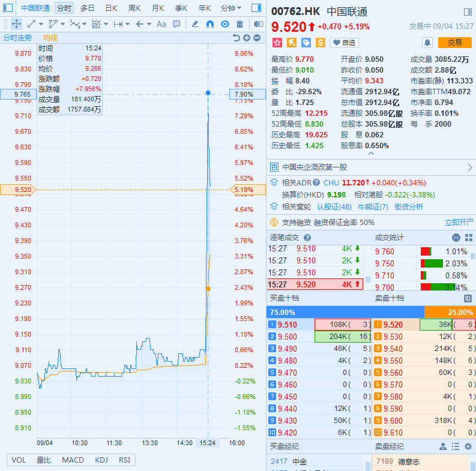Screen dimensions: 476x471
Task: Collapse the quote details chevron
Action: click(x=371, y=154)
